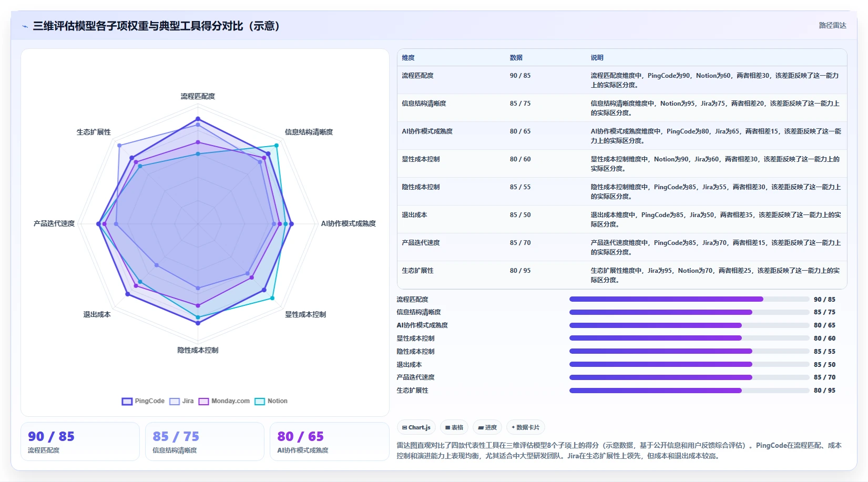
Task: Open the 85 / 75 信息结构清晰度 stat card
Action: click(x=205, y=442)
